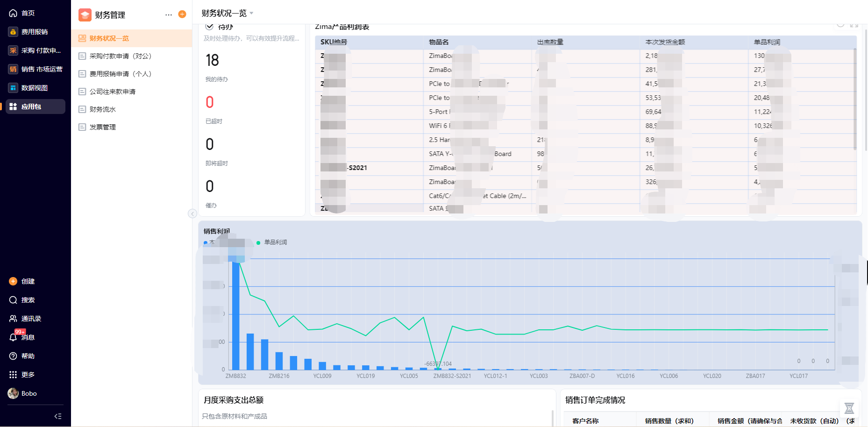868x427 pixels.
Task: Expand the Zima产品利润表 to fullscreen
Action: pos(854,25)
